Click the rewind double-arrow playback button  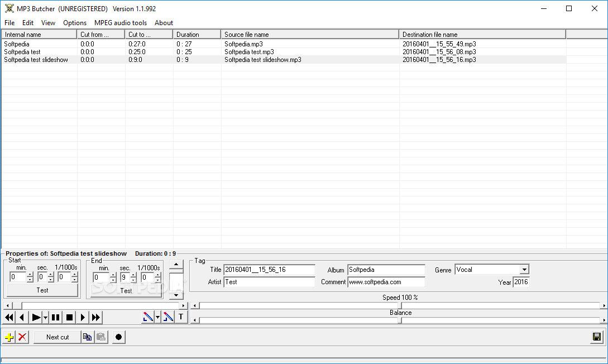pos(9,318)
